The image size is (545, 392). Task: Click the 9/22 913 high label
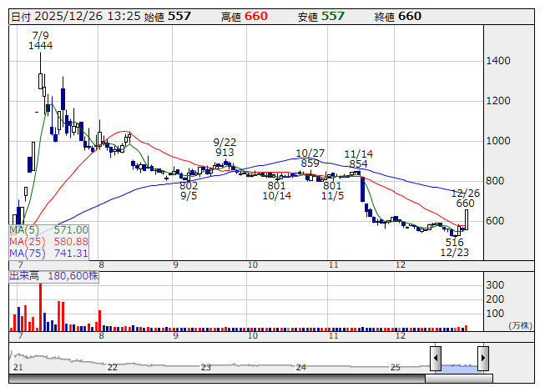click(224, 148)
